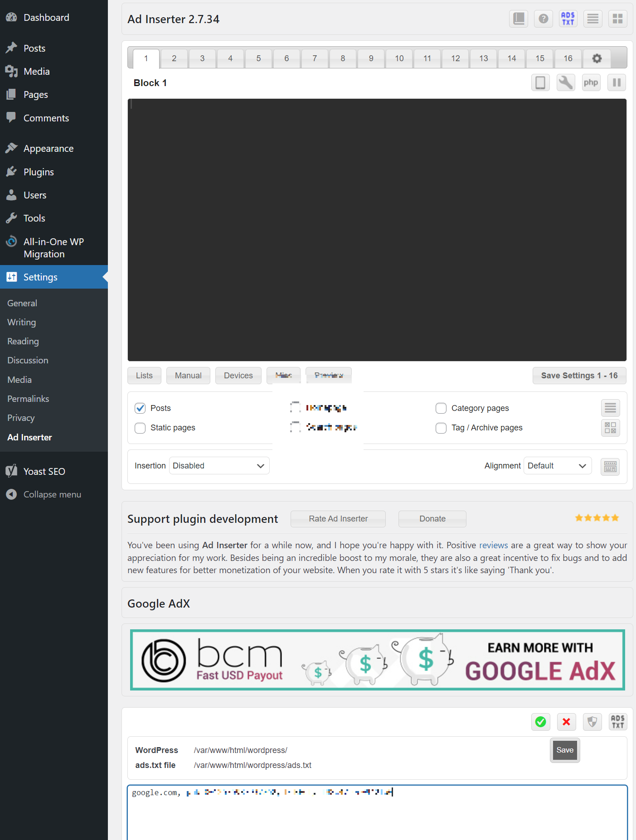This screenshot has height=840, width=636.
Task: Open Reading settings submenu
Action: pos(23,341)
